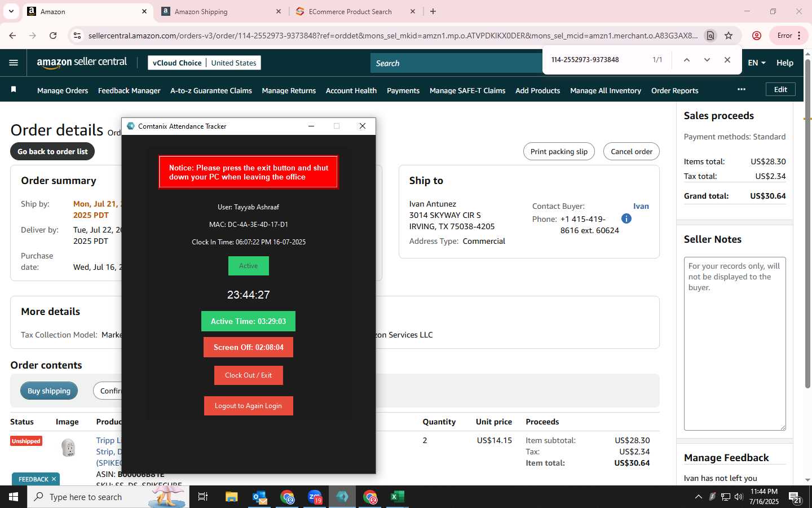Click the site information icon in address bar

pos(77,36)
